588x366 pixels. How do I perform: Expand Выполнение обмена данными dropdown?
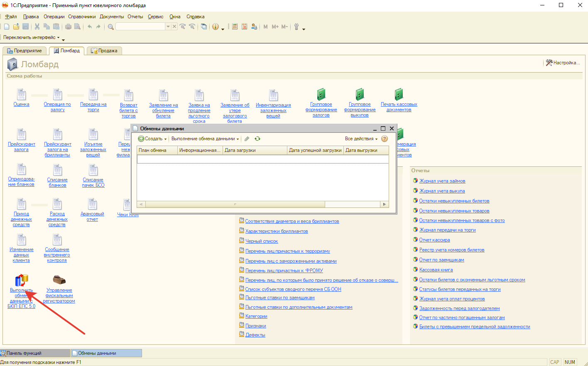tap(205, 139)
